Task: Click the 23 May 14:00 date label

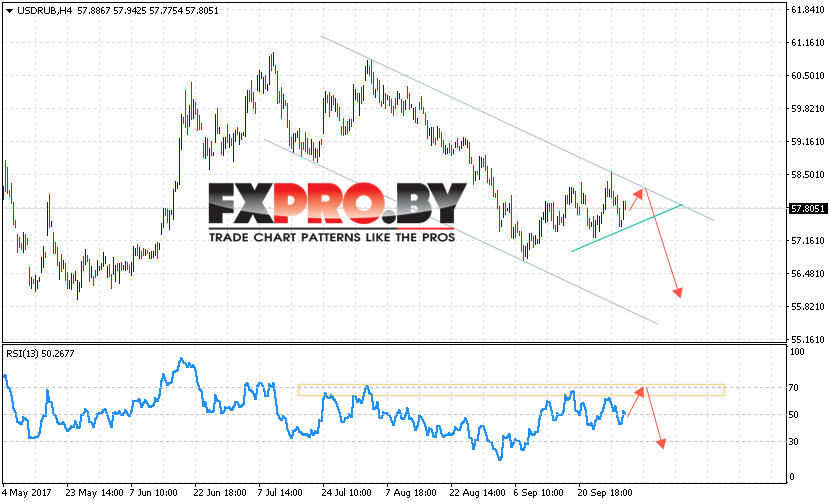Action: 95,493
